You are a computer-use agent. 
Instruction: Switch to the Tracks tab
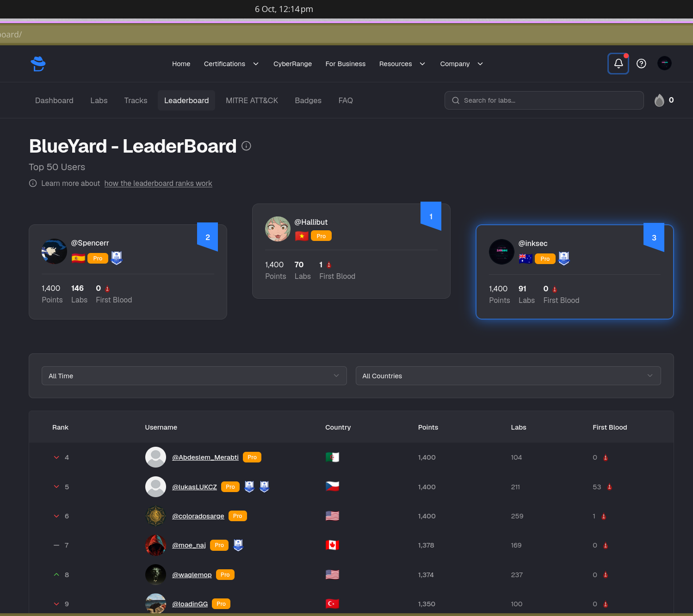coord(136,100)
